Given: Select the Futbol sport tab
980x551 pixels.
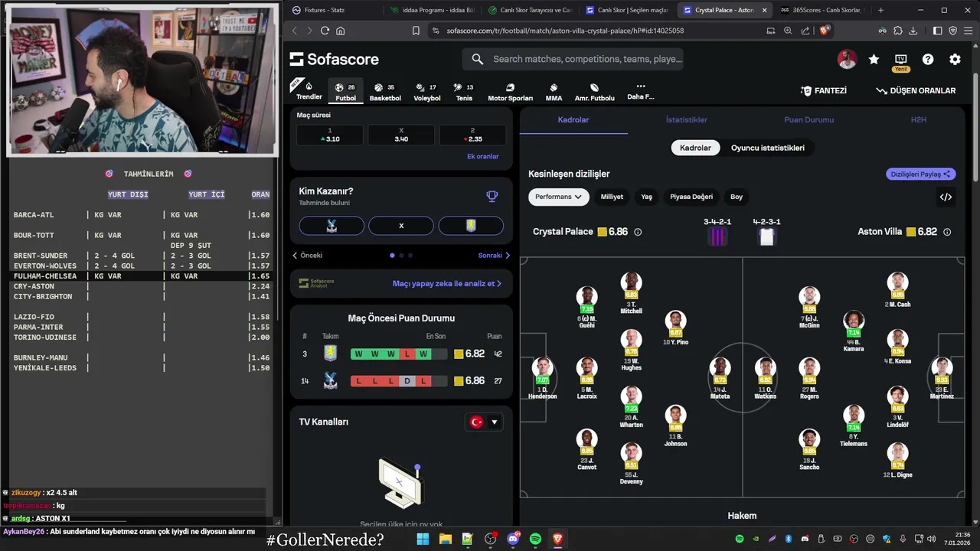Looking at the screenshot, I should [346, 91].
